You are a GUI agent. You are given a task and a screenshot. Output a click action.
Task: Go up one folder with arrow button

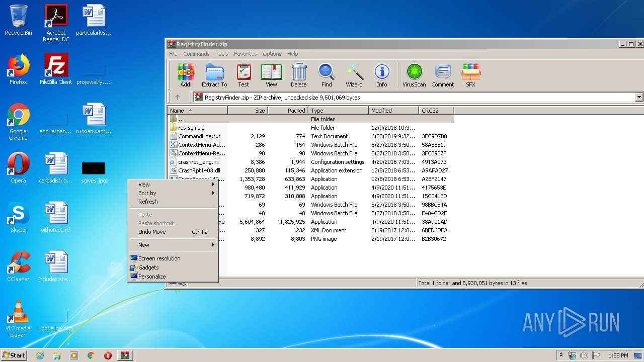[x=177, y=98]
